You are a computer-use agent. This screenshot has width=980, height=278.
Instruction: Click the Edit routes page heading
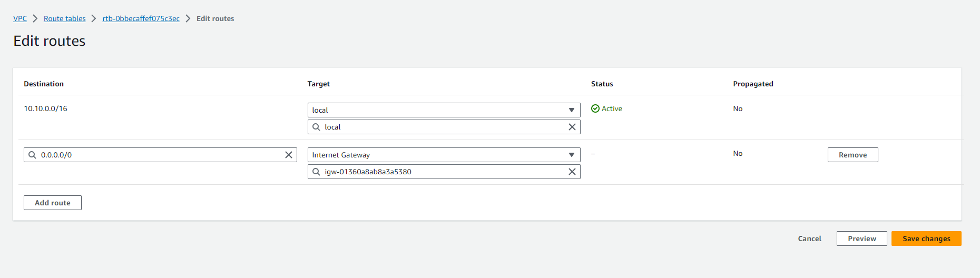(x=50, y=41)
